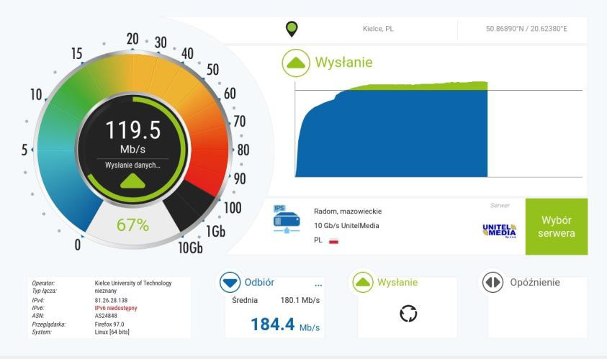608x360 pixels.
Task: Expand the three dots in Odbiór panel
Action: click(x=318, y=285)
